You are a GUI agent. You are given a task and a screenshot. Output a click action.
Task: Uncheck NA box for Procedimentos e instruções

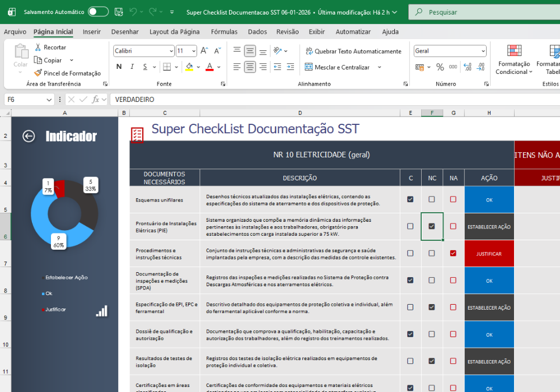pos(453,253)
